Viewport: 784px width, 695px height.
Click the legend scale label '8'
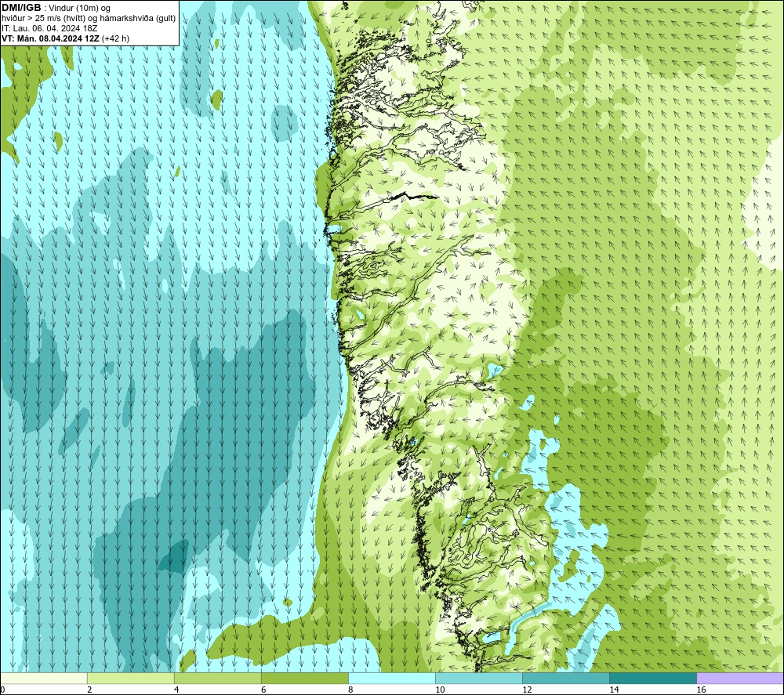coord(350,690)
